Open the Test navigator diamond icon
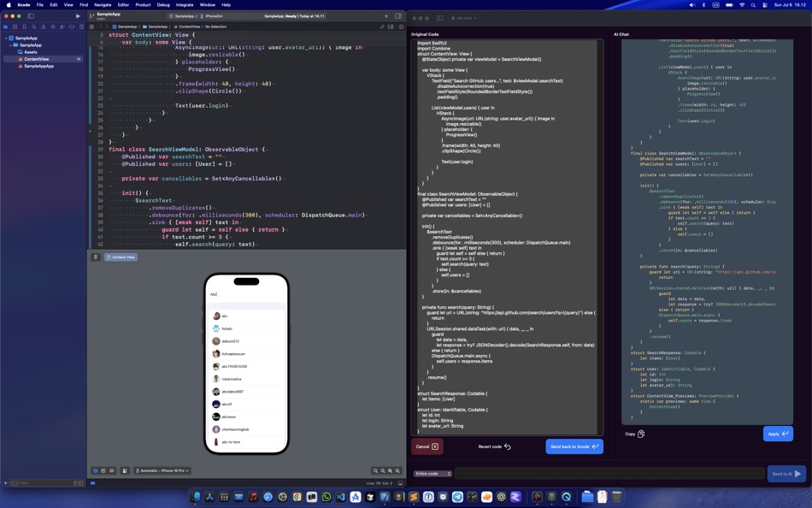This screenshot has height=508, width=812. pos(53,27)
